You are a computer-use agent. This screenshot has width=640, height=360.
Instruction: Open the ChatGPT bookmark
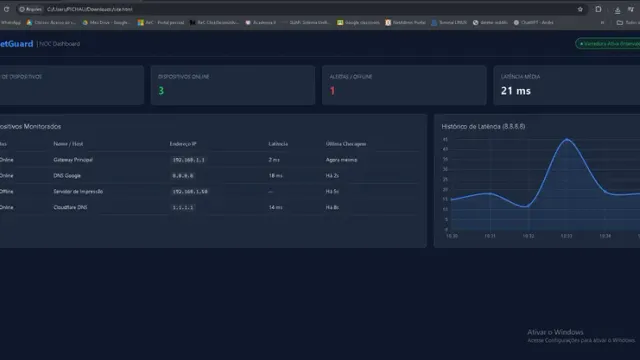coord(533,22)
